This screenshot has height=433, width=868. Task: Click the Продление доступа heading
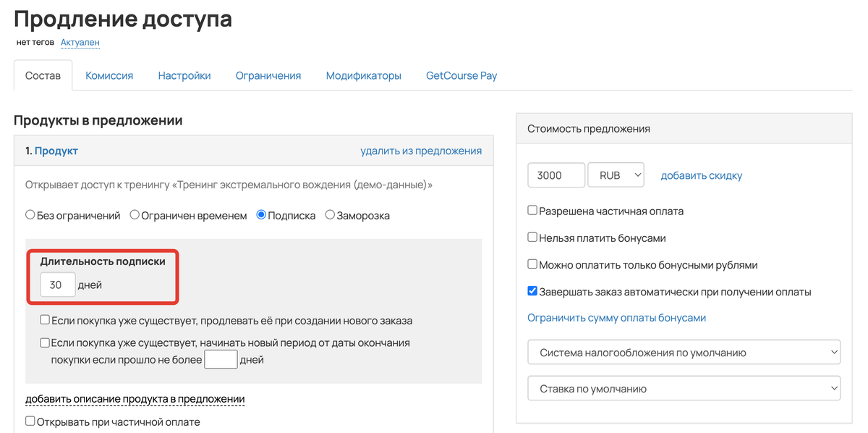coord(123,18)
